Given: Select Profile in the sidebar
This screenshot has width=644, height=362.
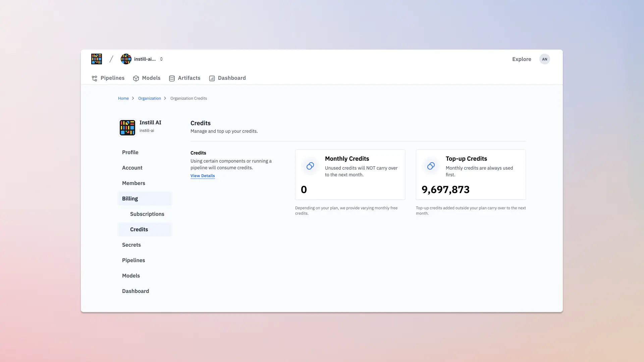Looking at the screenshot, I should 145,152.
